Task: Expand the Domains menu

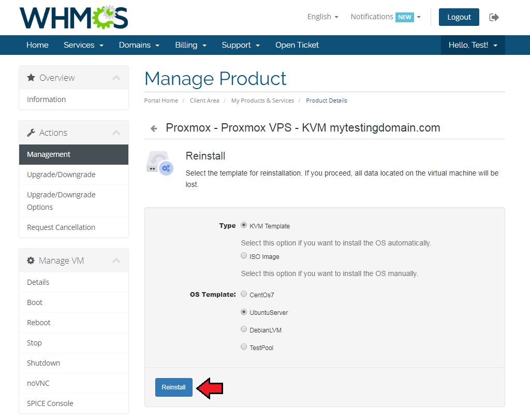Action: 139,45
